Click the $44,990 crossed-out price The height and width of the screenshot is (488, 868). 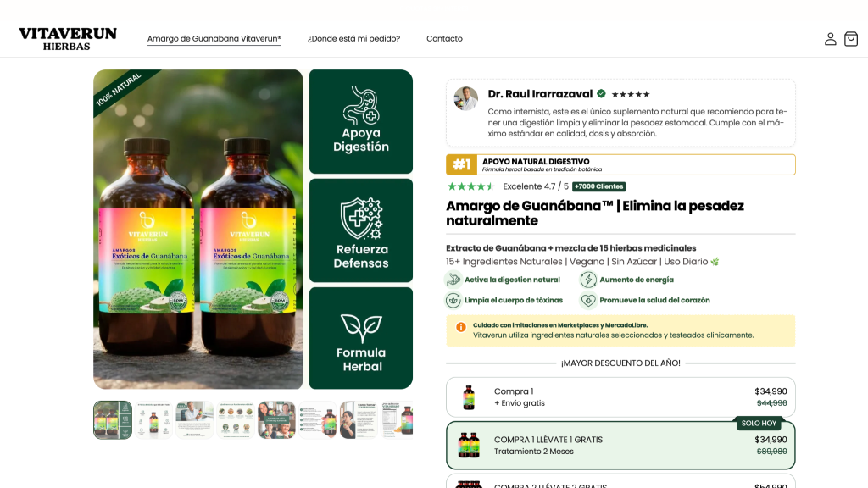click(x=771, y=403)
